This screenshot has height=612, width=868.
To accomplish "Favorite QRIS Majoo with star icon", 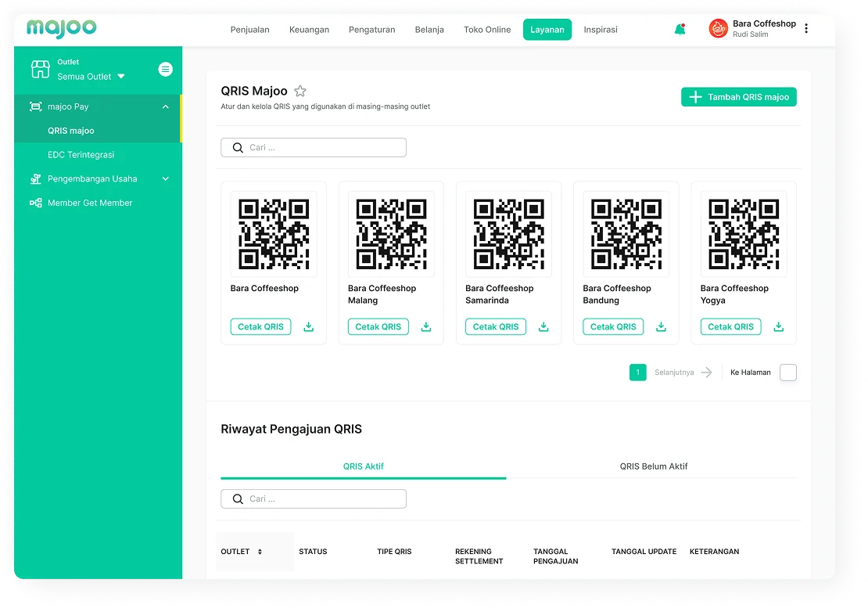I will click(x=300, y=92).
